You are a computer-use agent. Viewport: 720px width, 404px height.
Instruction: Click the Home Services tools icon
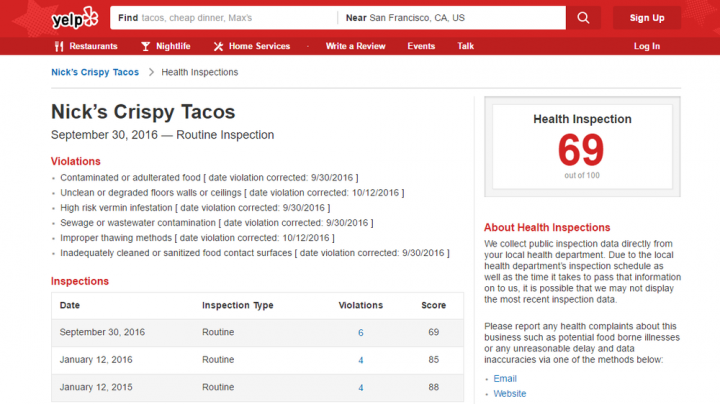pos(218,46)
